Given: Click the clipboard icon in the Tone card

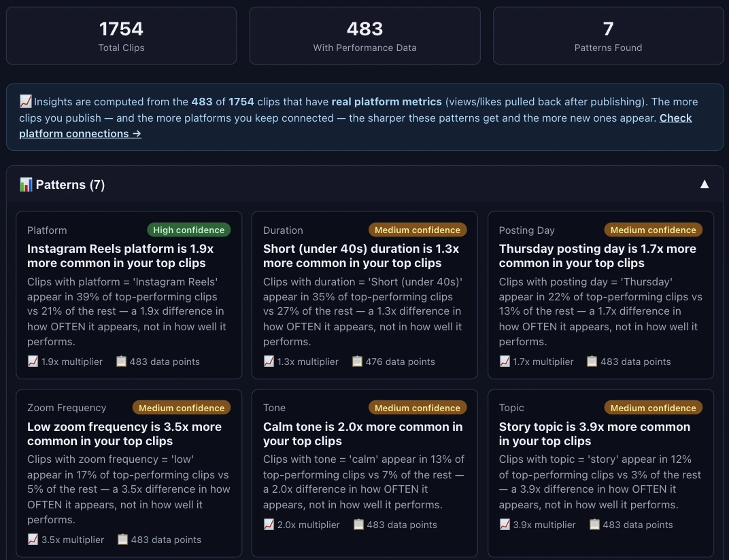Looking at the screenshot, I should [358, 524].
